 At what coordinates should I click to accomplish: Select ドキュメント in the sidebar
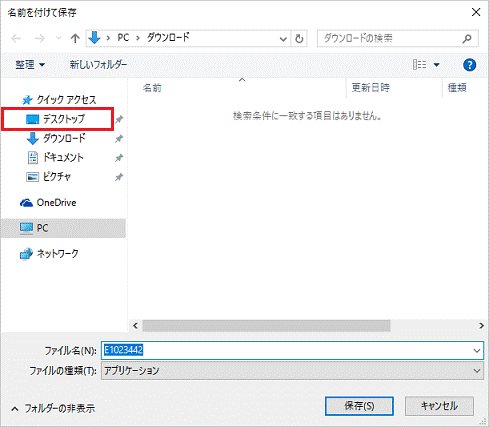tap(55, 157)
